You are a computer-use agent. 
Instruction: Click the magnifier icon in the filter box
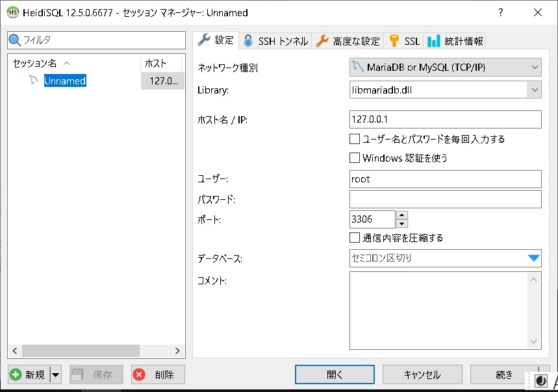[x=14, y=40]
